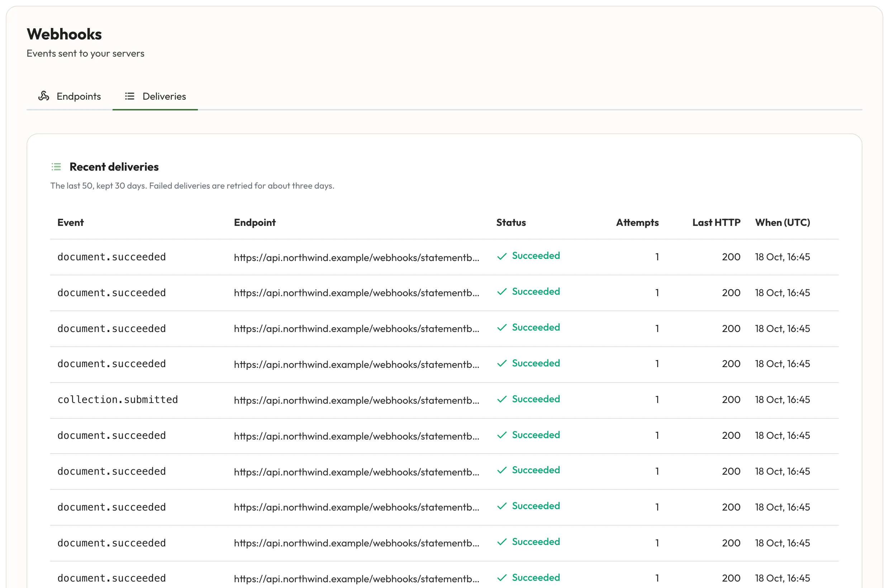
Task: Click the list icon next to Recent deliveries
Action: pyautogui.click(x=56, y=167)
